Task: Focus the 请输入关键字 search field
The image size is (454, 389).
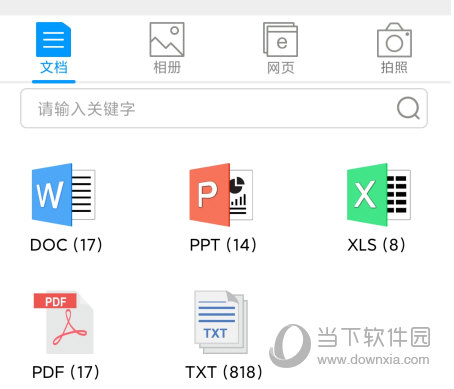Action: click(224, 108)
